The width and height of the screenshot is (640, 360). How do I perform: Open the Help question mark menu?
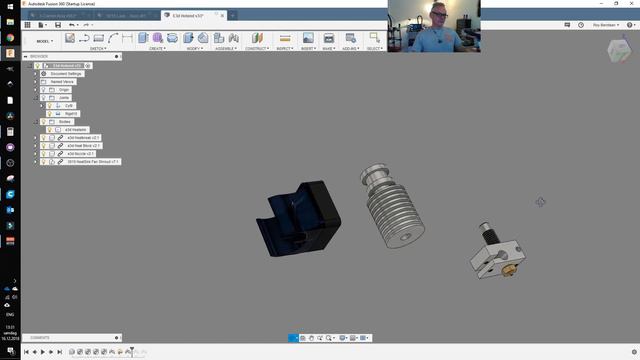tap(631, 25)
